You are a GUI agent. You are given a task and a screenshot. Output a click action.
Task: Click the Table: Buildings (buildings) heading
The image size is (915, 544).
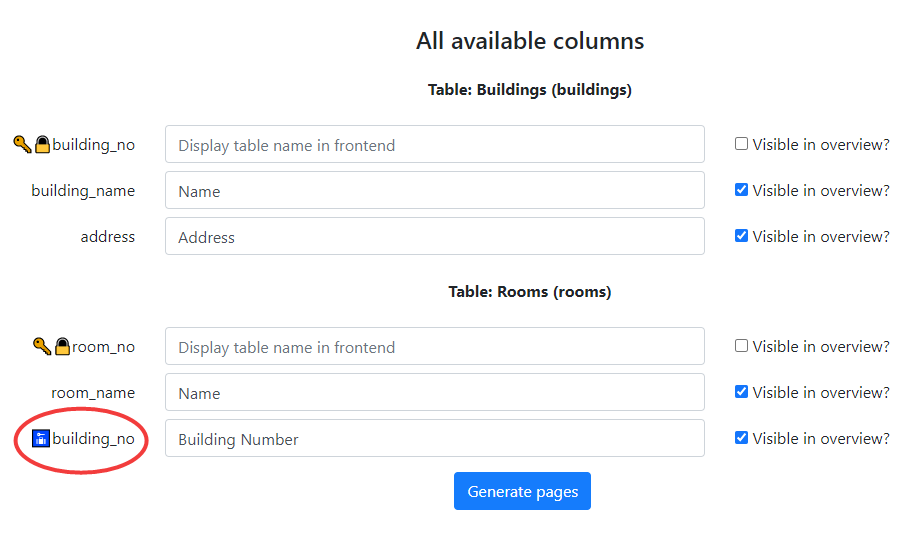(530, 90)
